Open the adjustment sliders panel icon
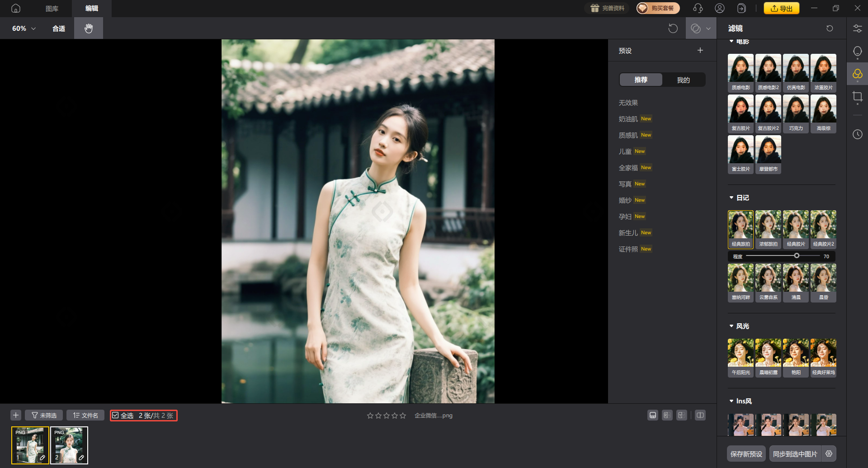Image resolution: width=868 pixels, height=468 pixels. (x=857, y=28)
